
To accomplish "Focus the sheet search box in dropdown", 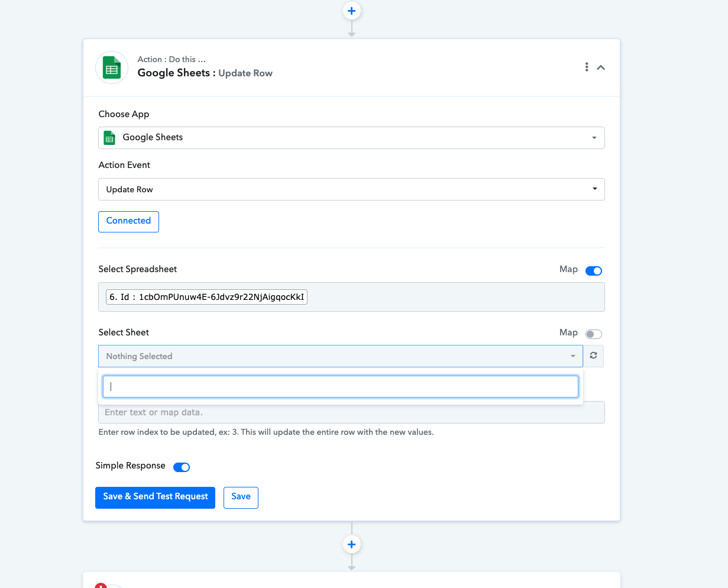I will pyautogui.click(x=341, y=387).
